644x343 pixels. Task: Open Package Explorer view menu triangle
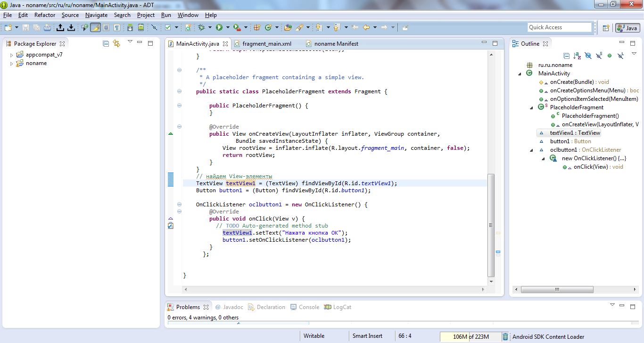pos(130,41)
